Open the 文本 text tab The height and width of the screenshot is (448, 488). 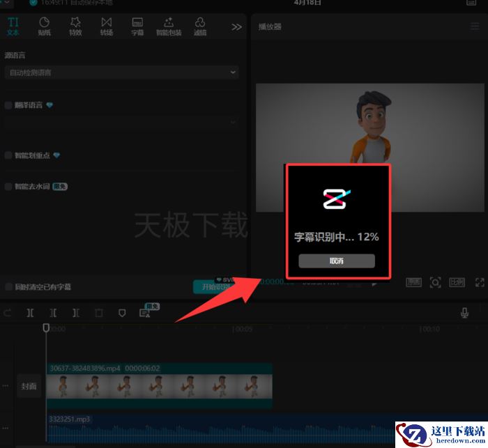(13, 26)
